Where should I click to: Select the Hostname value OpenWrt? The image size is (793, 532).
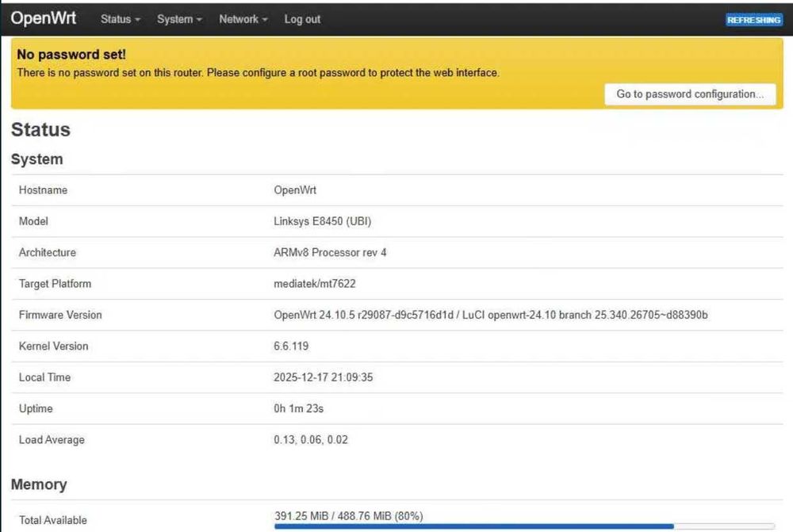pyautogui.click(x=295, y=190)
